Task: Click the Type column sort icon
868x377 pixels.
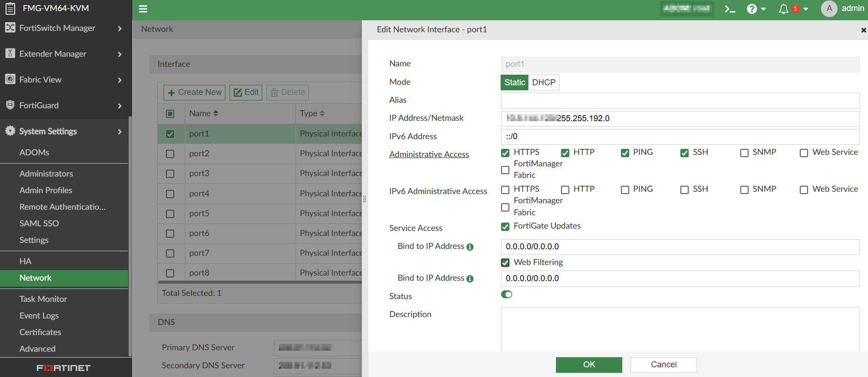Action: 322,113
